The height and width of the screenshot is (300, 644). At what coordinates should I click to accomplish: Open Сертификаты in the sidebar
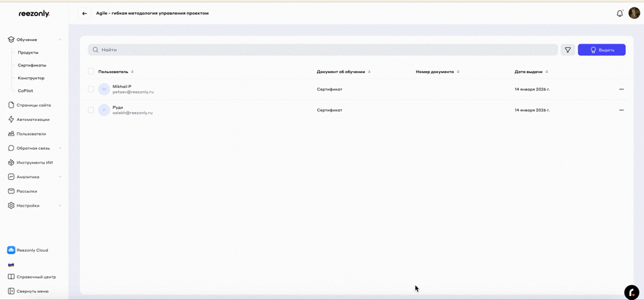(x=32, y=65)
